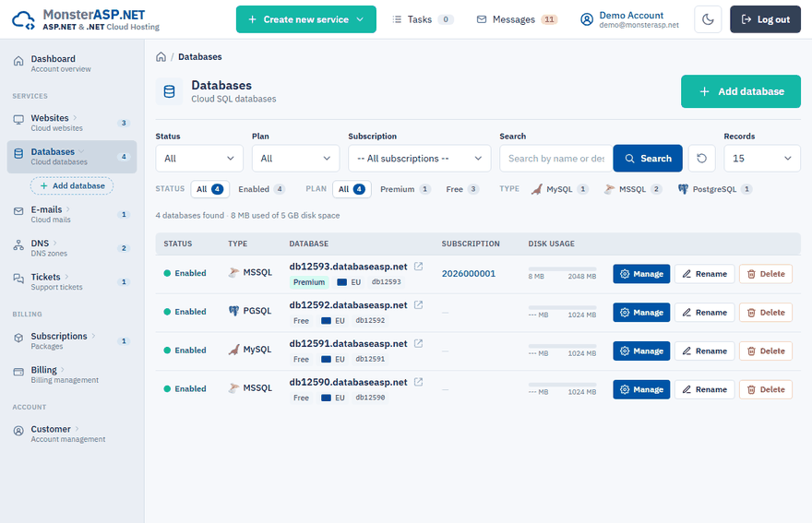Expand the Subscriptions sidebar chevron
812x523 pixels.
click(x=94, y=336)
